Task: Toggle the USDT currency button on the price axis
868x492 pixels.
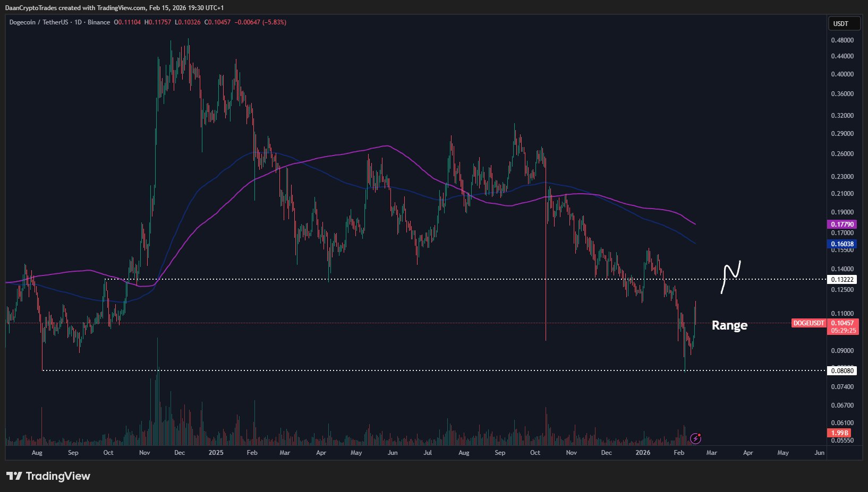Action: click(x=844, y=23)
